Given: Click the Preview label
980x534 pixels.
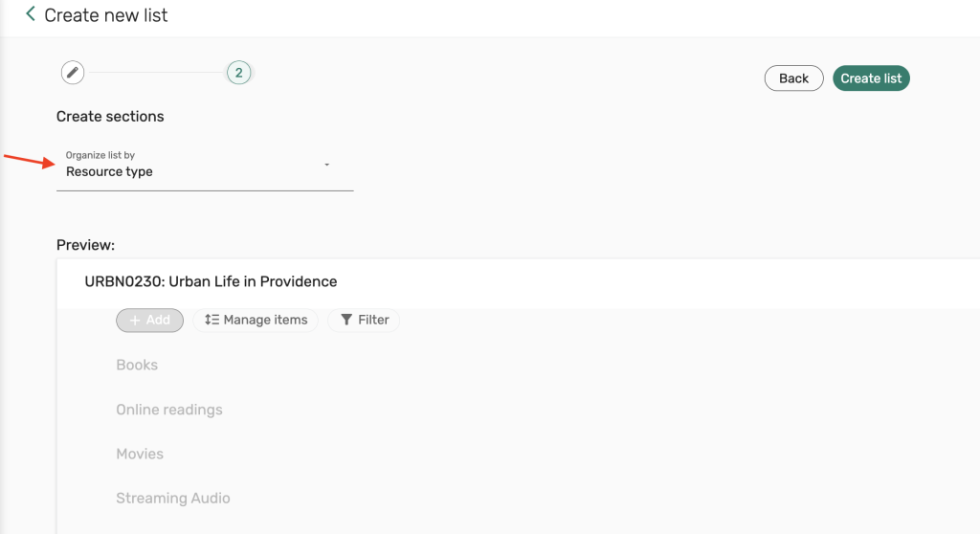Looking at the screenshot, I should 85,245.
